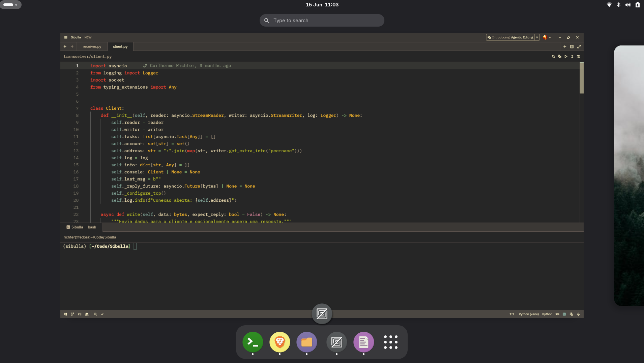Select the Sibulla — bash terminal tab
This screenshot has width=644, height=363.
point(81,227)
